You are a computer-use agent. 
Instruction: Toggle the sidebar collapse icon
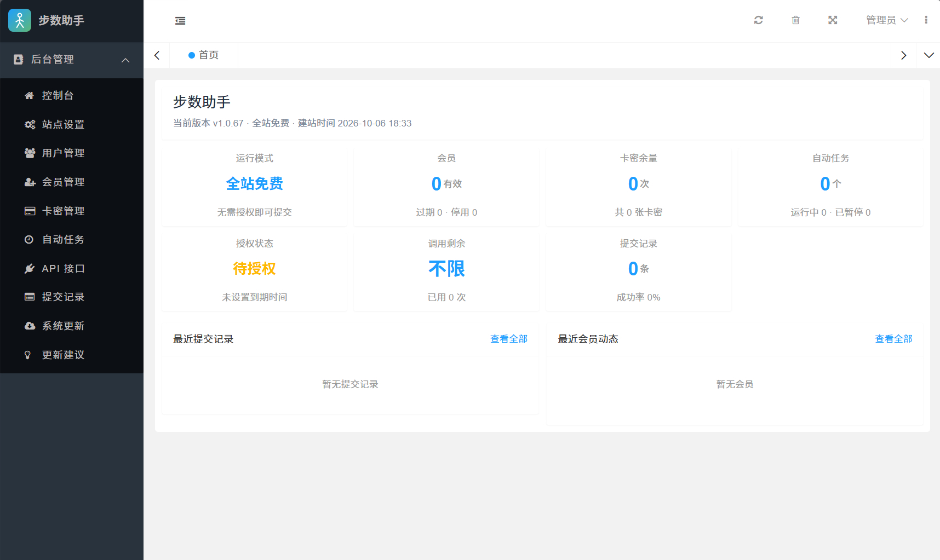tap(180, 21)
